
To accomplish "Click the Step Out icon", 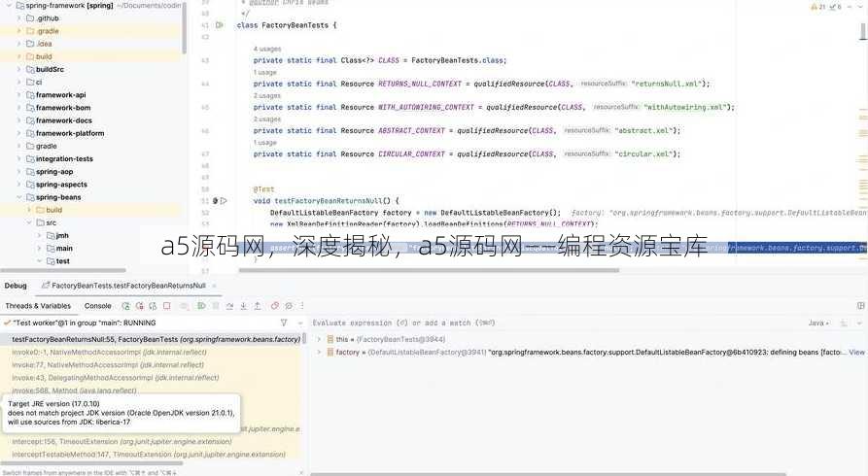I will point(258,306).
